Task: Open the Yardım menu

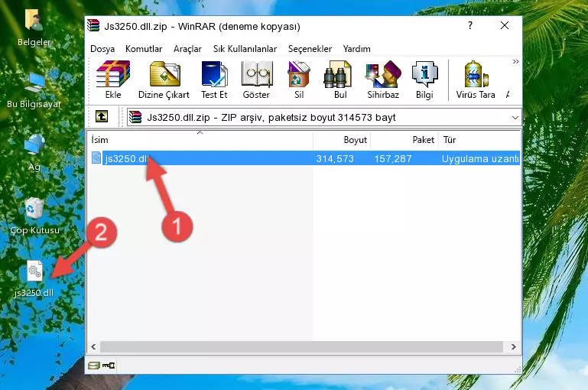Action: click(356, 49)
